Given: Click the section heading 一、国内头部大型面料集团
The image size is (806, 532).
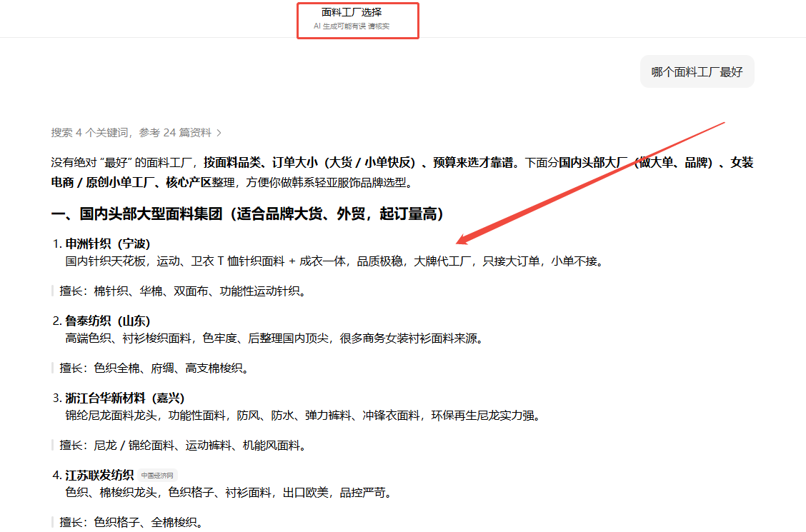Looking at the screenshot, I should (x=247, y=214).
